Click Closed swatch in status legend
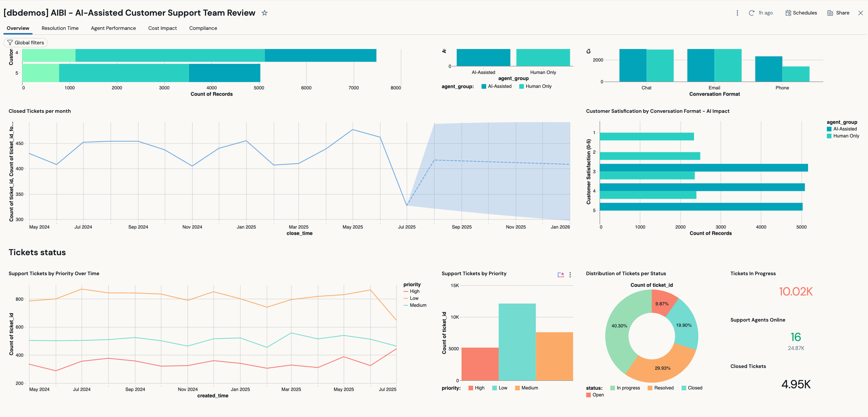Screen dimensions: 868x417 (x=684, y=388)
